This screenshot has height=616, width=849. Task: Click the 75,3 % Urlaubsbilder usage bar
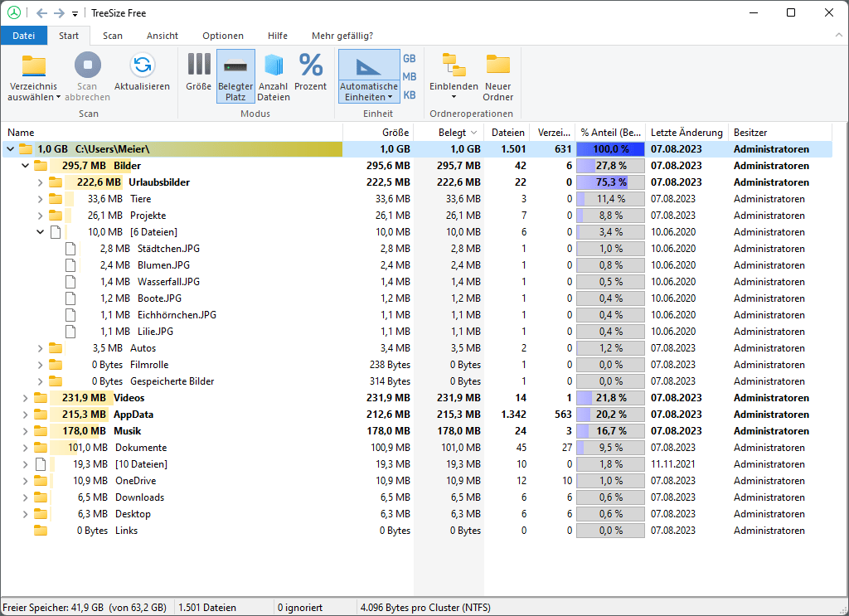tap(610, 182)
